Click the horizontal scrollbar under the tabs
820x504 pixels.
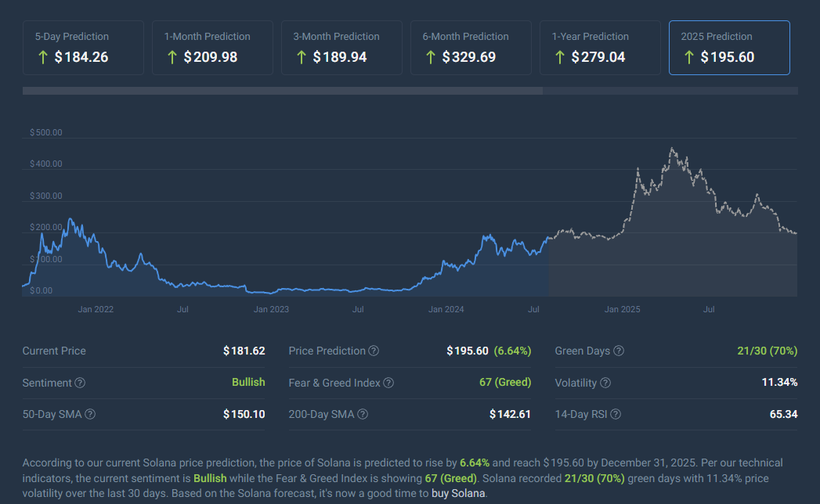pos(283,91)
